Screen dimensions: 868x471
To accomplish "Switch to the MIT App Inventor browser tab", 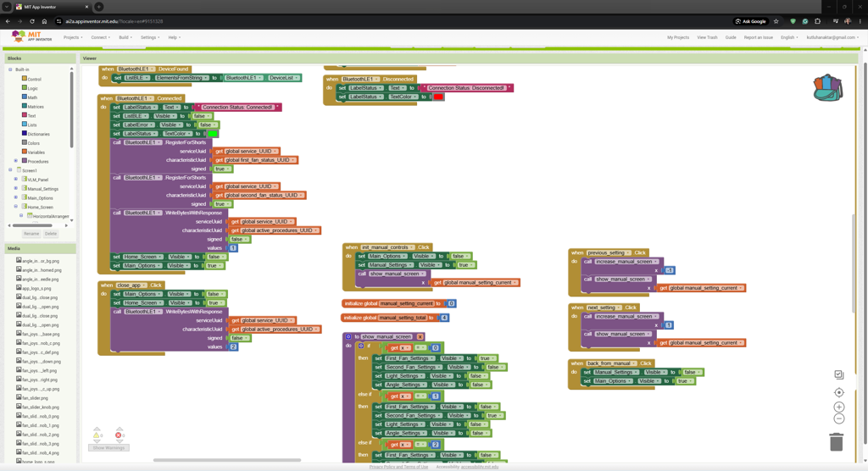I will [52, 7].
